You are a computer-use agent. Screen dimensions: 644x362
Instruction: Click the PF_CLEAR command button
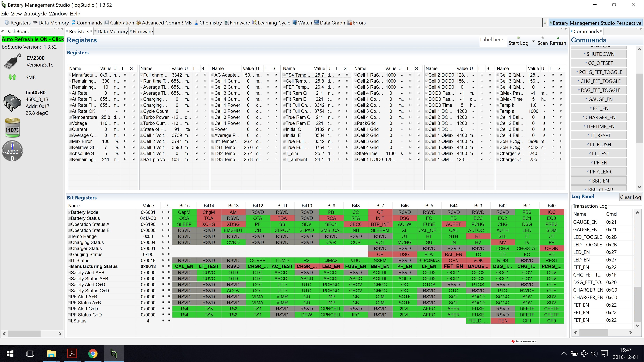[x=599, y=172]
